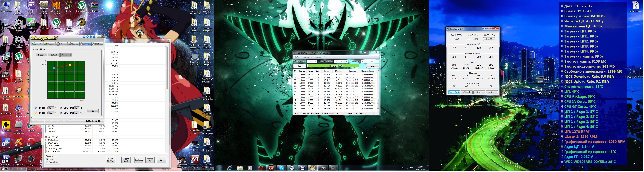Open the Компьютер desktop icon
Screen dimensions: 644x172
[x=6, y=7]
